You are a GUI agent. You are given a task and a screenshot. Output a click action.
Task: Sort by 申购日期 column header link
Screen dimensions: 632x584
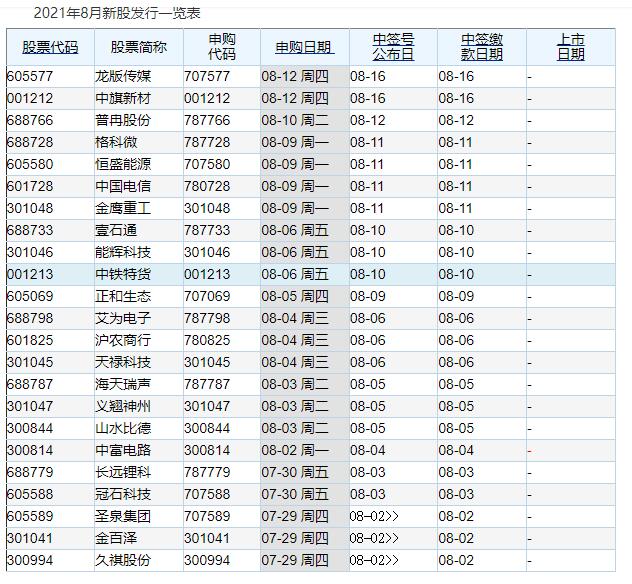[x=305, y=47]
